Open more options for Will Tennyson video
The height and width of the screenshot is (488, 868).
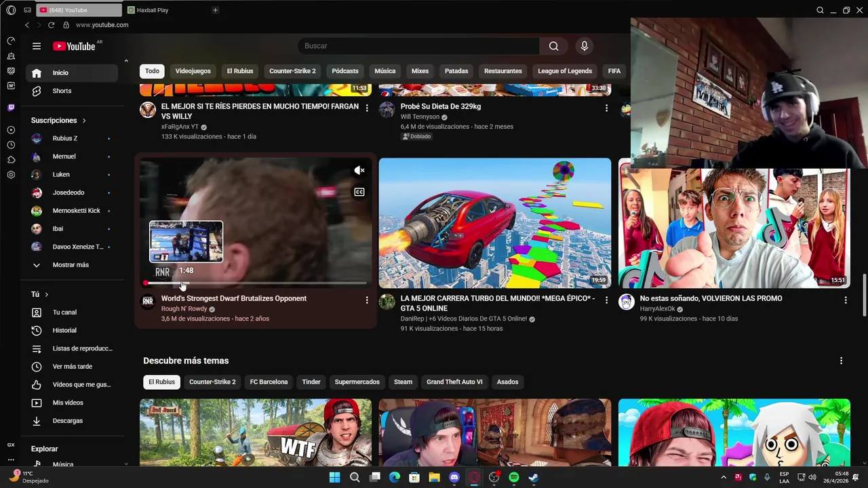click(x=606, y=108)
